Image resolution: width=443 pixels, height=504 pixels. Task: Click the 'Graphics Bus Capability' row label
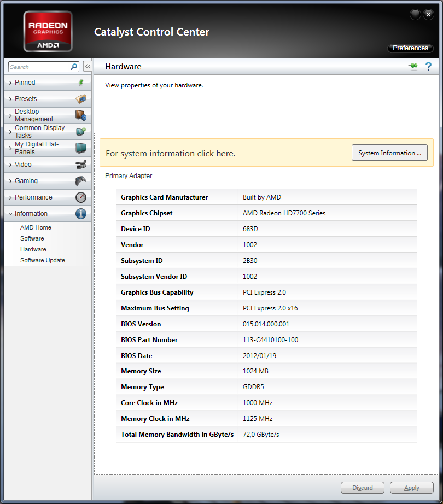pos(157,292)
